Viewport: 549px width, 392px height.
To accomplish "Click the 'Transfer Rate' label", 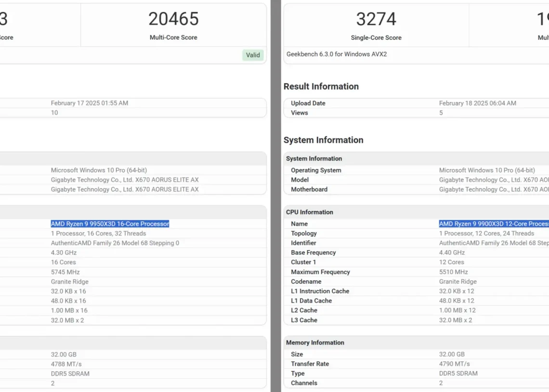I will click(310, 364).
